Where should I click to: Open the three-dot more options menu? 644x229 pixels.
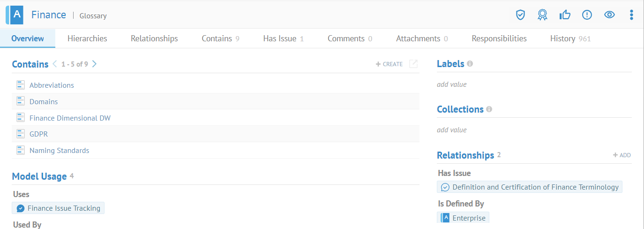[631, 15]
